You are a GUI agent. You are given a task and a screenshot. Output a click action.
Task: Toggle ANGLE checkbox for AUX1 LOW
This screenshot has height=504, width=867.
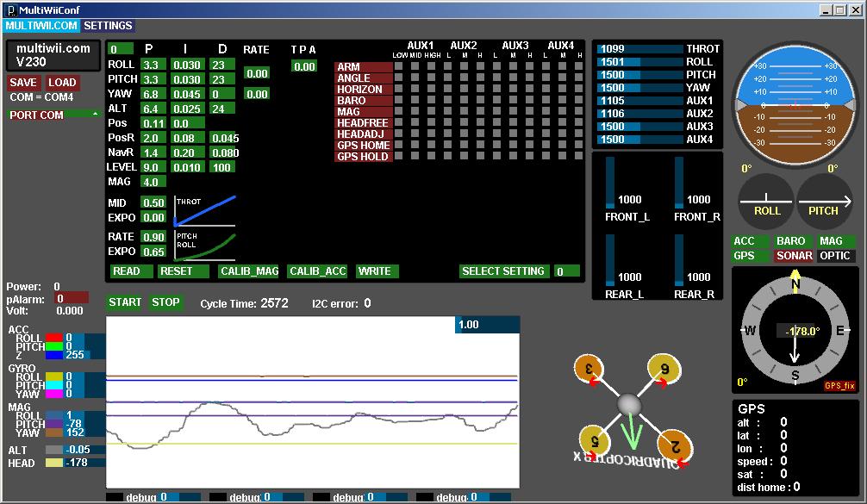pos(399,78)
